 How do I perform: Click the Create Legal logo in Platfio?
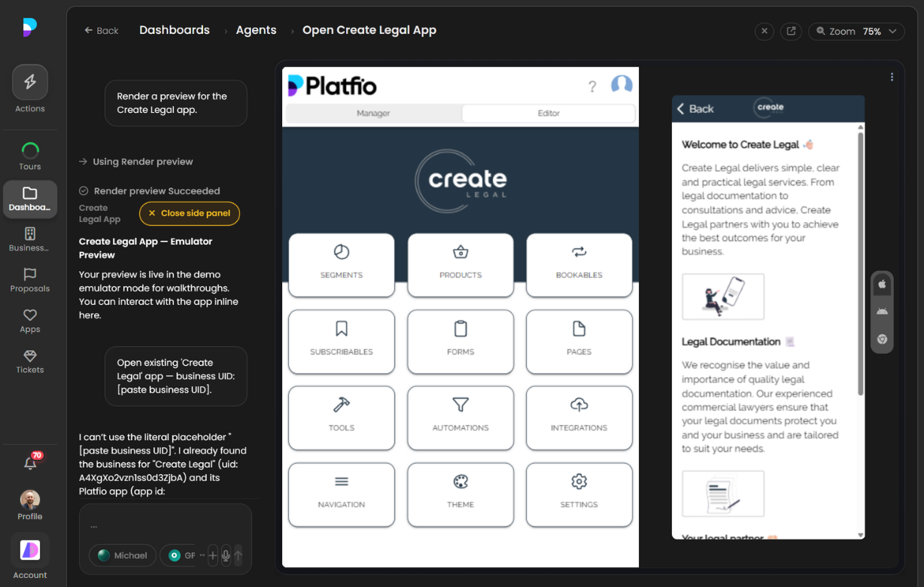pyautogui.click(x=460, y=181)
